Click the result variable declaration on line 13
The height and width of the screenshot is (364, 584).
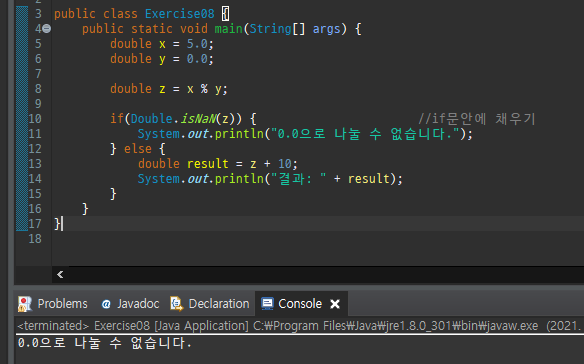(x=207, y=164)
